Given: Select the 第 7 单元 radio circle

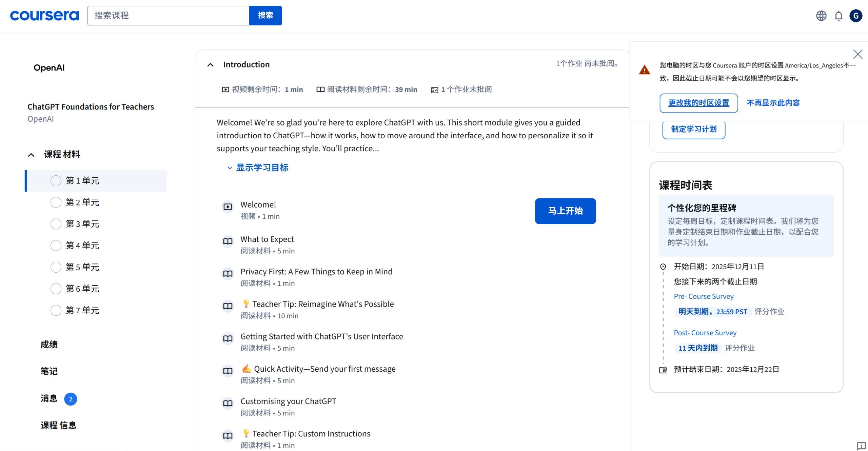Looking at the screenshot, I should [56, 310].
